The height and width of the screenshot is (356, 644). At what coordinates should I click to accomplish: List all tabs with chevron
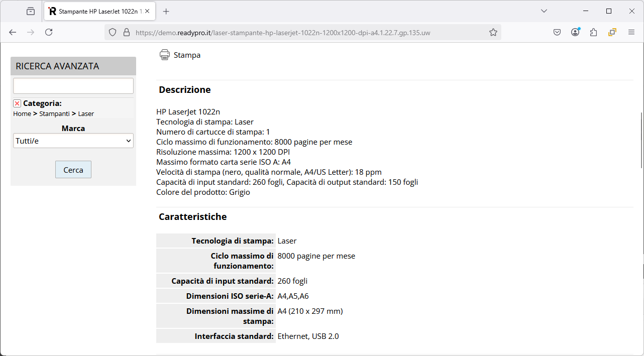coord(544,11)
